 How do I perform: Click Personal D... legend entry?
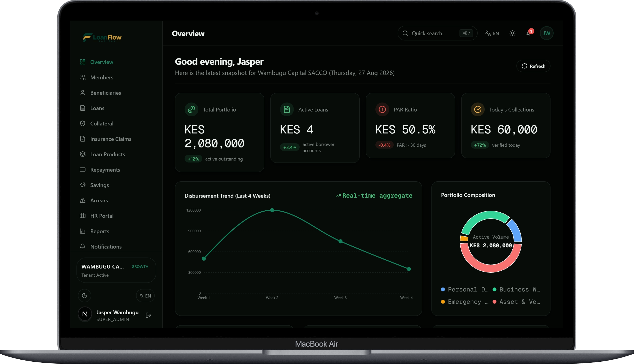tap(465, 290)
